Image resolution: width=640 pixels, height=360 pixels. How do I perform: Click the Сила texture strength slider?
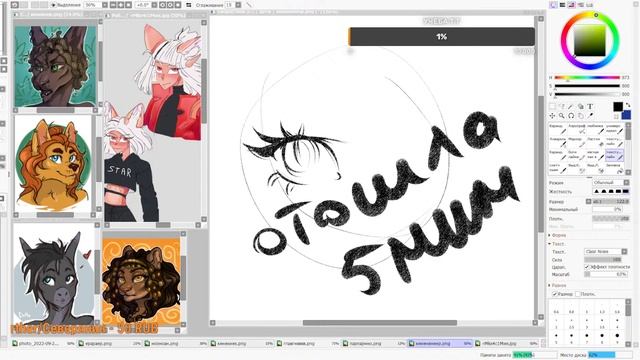coord(603,260)
